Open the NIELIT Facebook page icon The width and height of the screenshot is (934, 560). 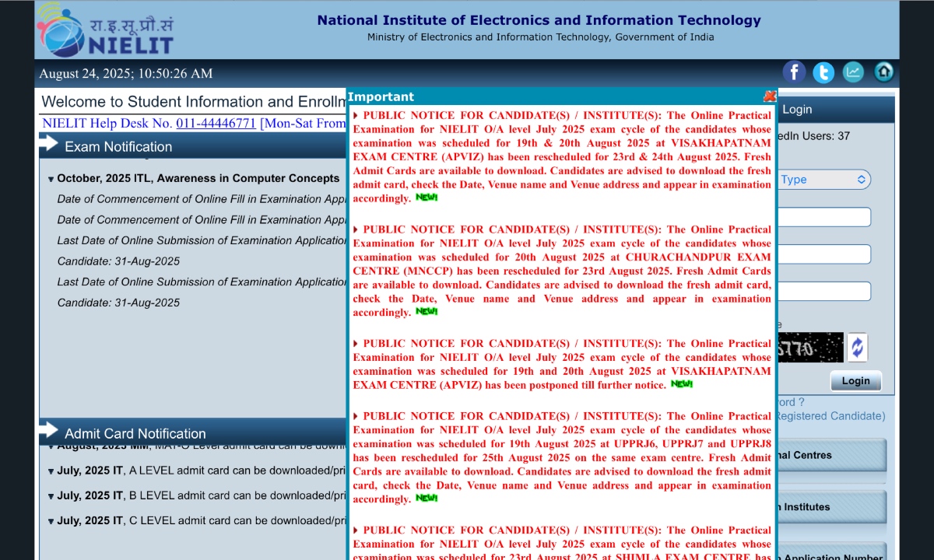coord(794,73)
